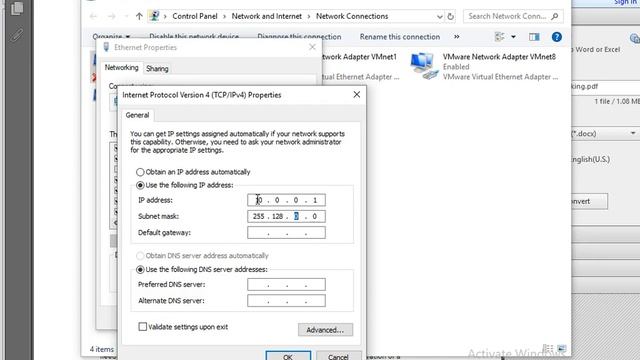Confirm IPv4 settings with OK
Screen dimensions: 640x360
288,356
